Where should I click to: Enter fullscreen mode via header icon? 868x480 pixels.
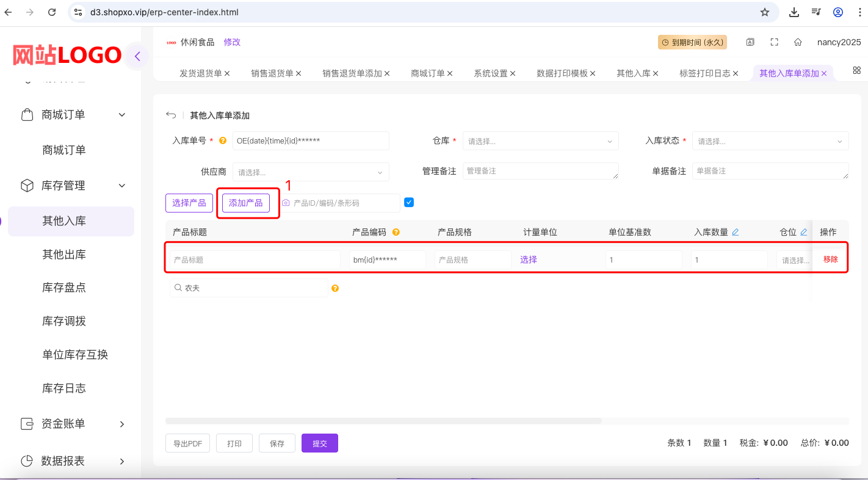(x=774, y=42)
